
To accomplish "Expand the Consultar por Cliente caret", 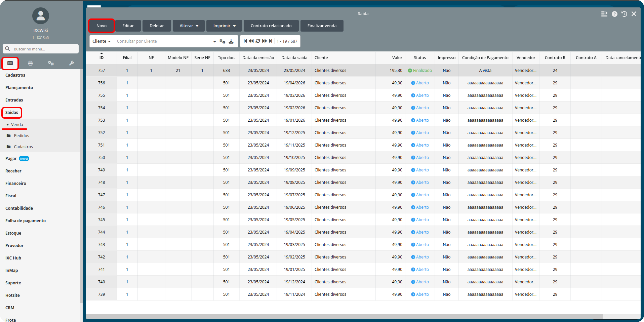I will pyautogui.click(x=214, y=41).
